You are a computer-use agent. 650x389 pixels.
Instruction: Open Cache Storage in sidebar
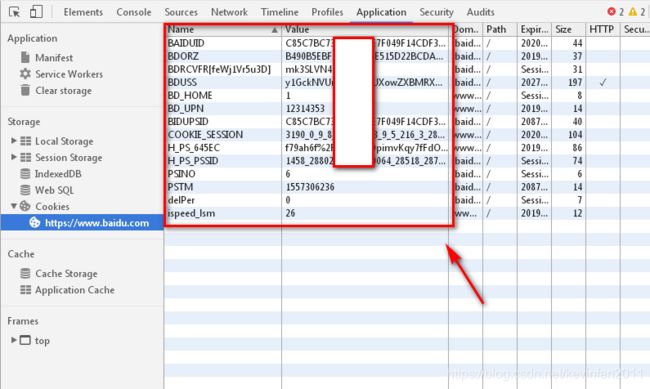(x=66, y=274)
